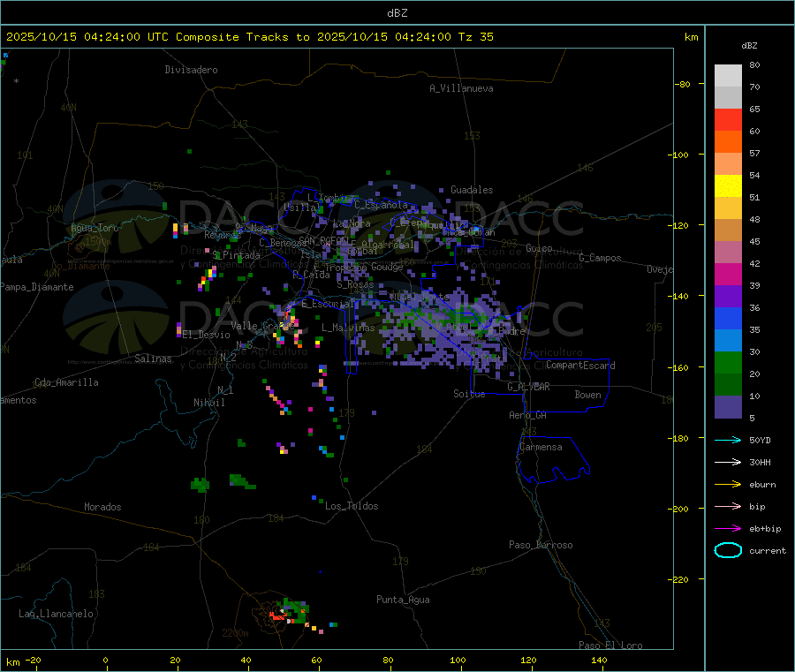Click the Agua_Toro map label
Image resolution: width=795 pixels, height=672 pixels.
tap(95, 228)
